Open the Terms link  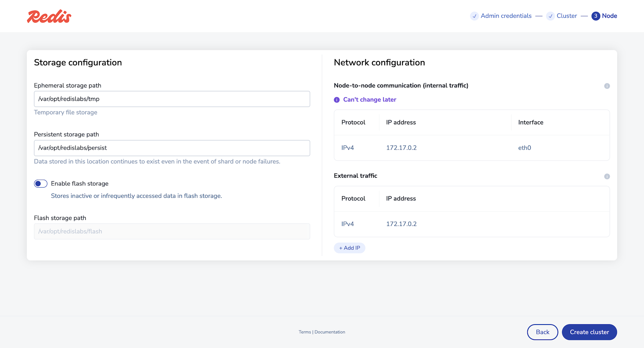point(304,332)
